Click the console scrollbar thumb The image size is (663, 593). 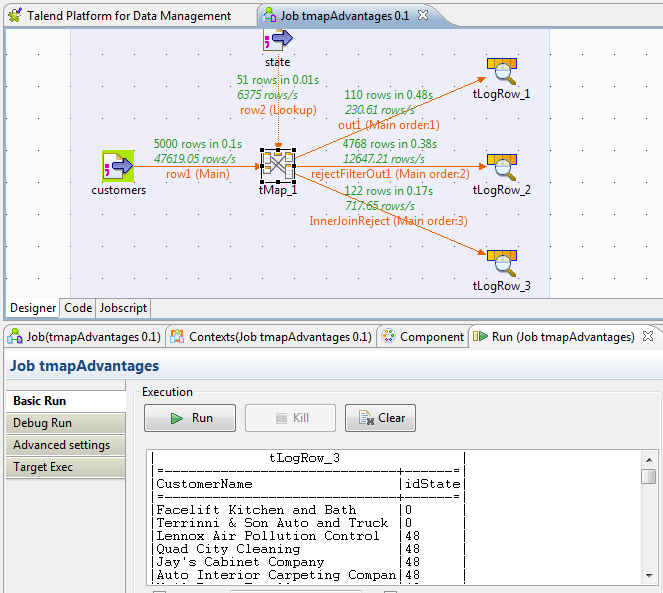649,476
